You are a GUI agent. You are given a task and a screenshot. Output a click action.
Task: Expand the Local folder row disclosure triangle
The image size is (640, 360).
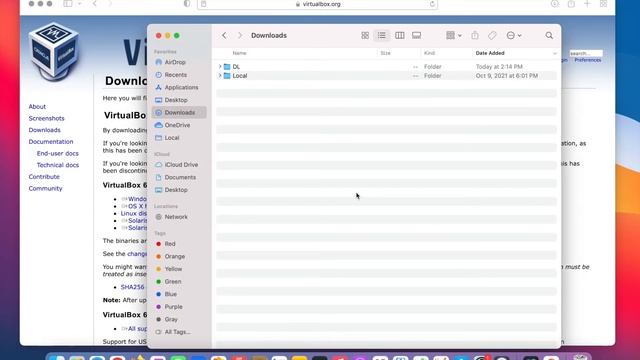pos(220,76)
